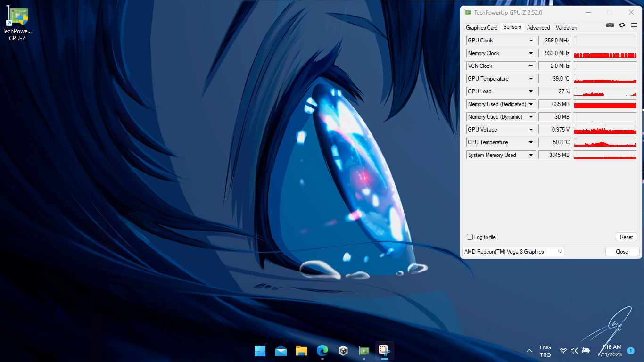Switch to the Advanced tab
644x362 pixels.
(x=538, y=28)
